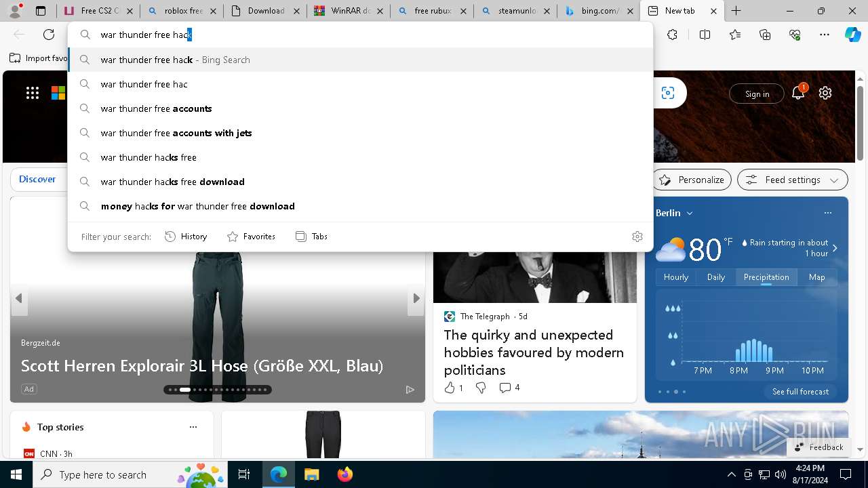
Task: Filter search by History
Action: 186,237
